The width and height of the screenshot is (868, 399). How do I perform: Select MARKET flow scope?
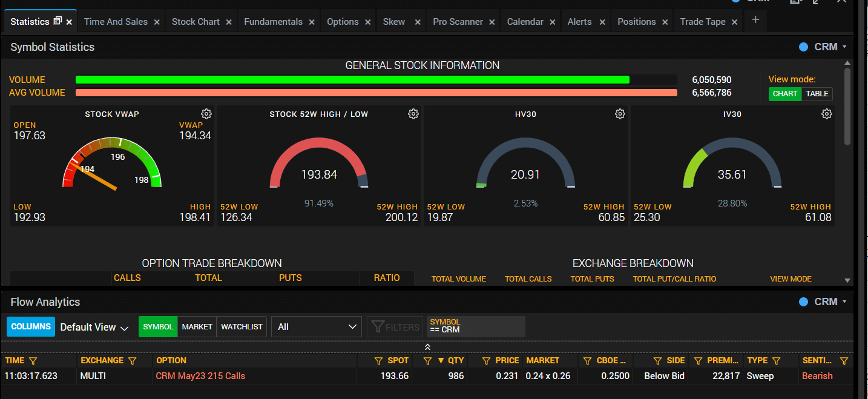click(x=197, y=327)
